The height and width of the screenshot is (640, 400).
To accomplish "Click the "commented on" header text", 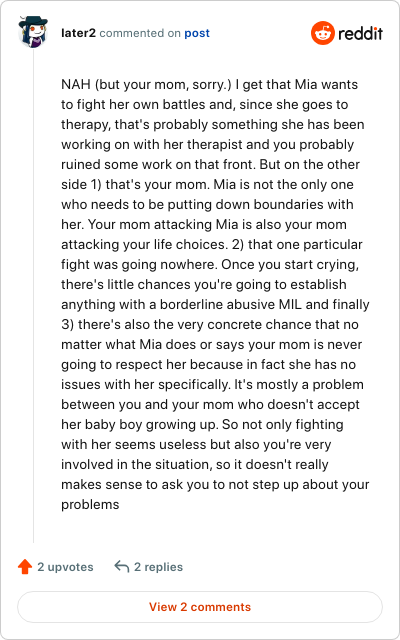I will point(140,33).
